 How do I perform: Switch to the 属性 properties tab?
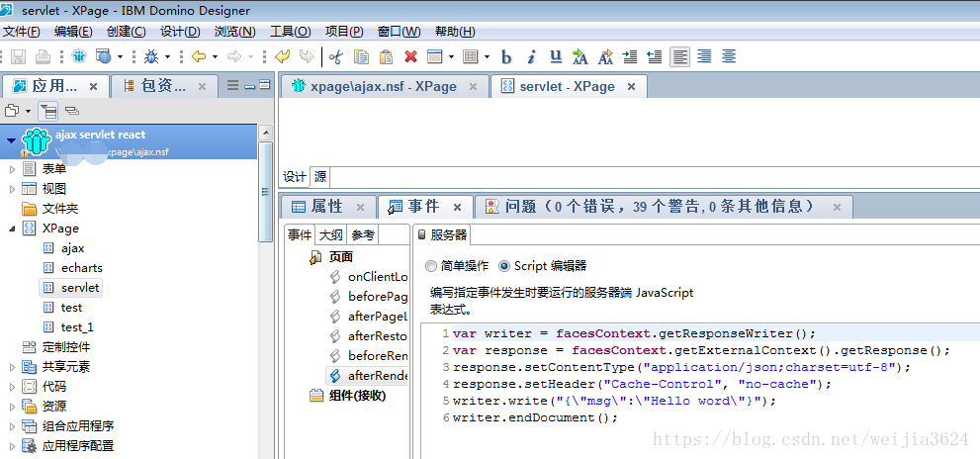327,207
